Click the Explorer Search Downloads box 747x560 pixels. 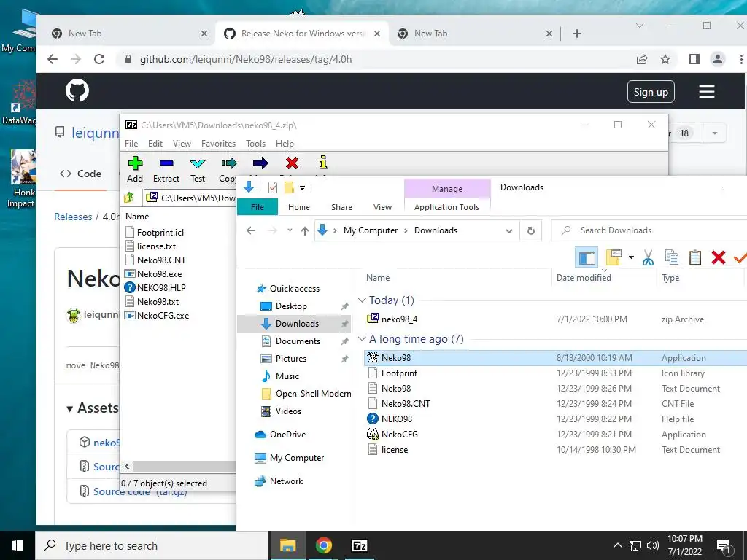click(650, 230)
